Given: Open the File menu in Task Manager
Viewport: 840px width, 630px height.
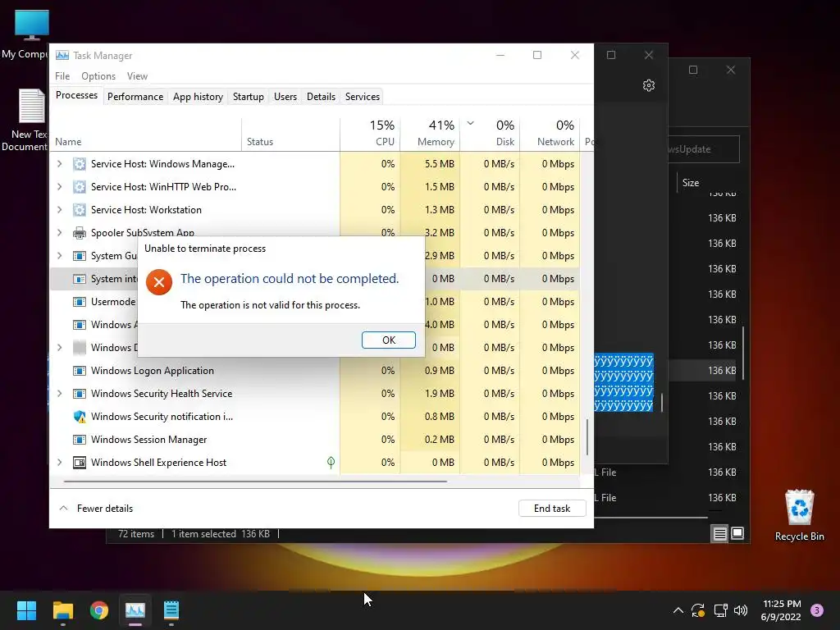Looking at the screenshot, I should click(62, 76).
